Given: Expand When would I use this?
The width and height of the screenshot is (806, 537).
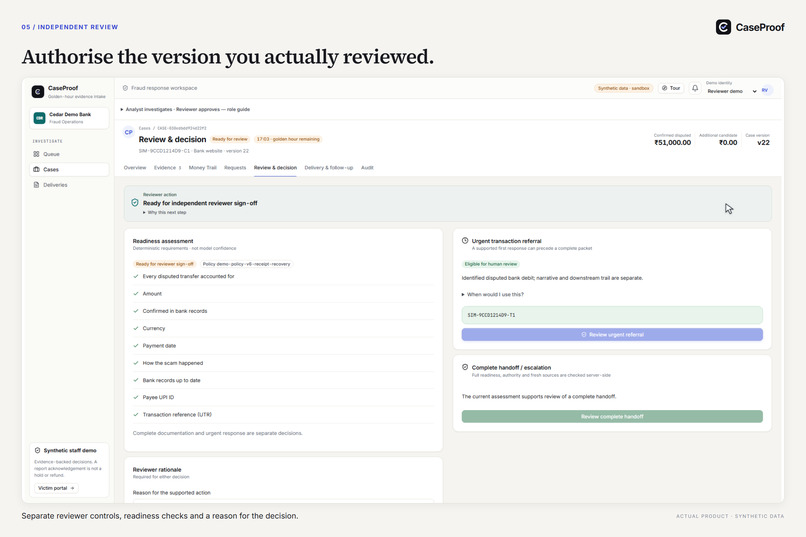Looking at the screenshot, I should [x=492, y=294].
